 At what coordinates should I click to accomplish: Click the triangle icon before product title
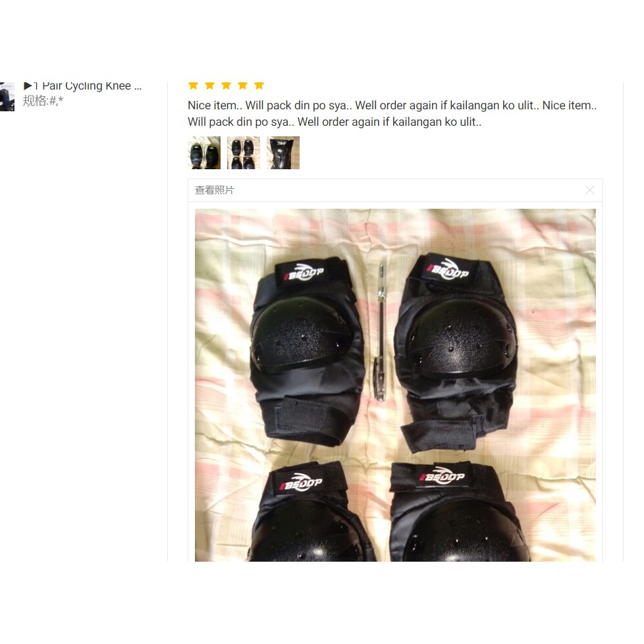click(x=28, y=86)
